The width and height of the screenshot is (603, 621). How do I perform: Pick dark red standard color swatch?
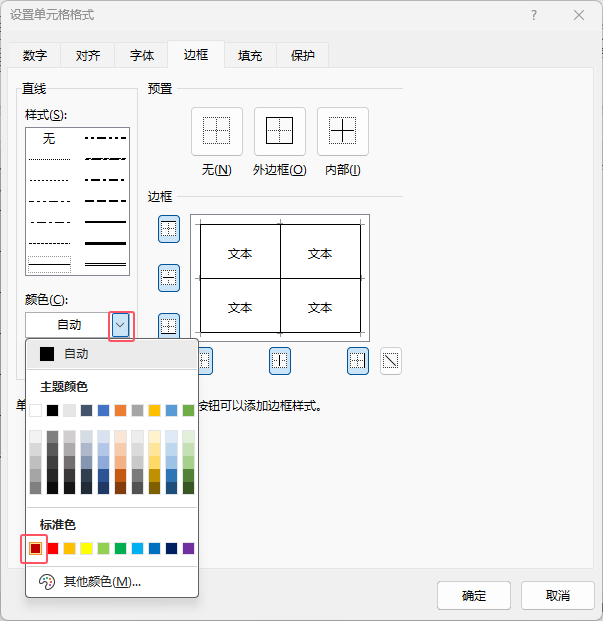pos(35,548)
